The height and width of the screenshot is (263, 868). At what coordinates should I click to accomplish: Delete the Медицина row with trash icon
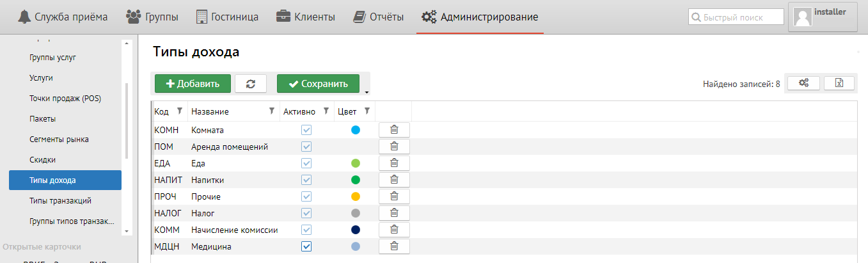394,246
